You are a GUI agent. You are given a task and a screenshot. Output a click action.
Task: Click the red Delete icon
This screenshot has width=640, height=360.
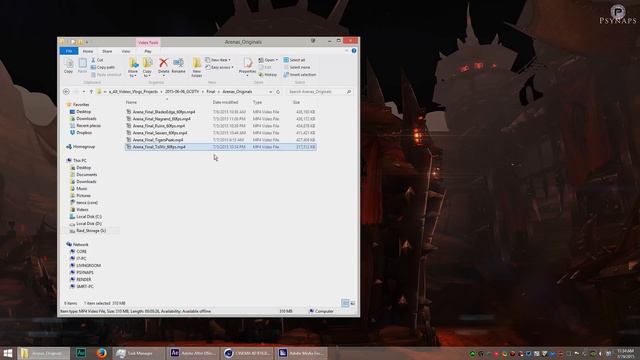point(163,62)
